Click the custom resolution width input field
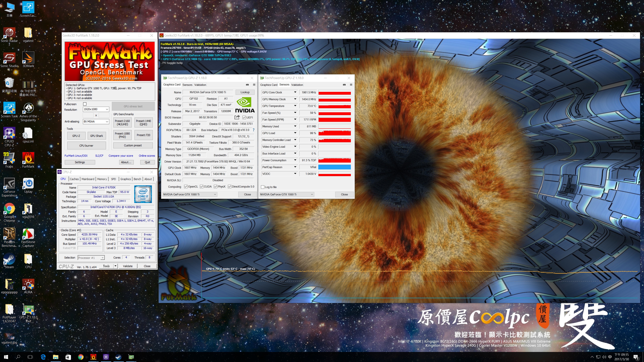644x362 pixels. click(88, 115)
